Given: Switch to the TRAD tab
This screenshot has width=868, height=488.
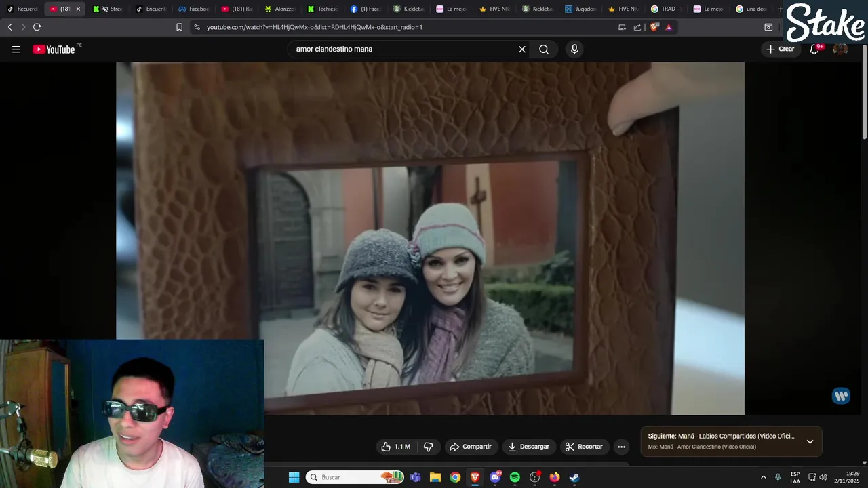Looking at the screenshot, I should pos(666,9).
